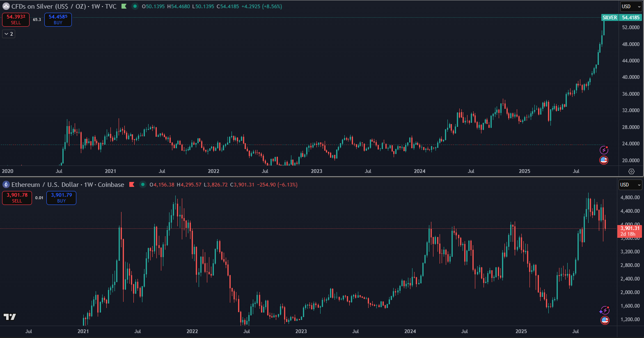This screenshot has width=644, height=338.
Task: Click the 28.0000 price scale label
Action: pos(631,127)
